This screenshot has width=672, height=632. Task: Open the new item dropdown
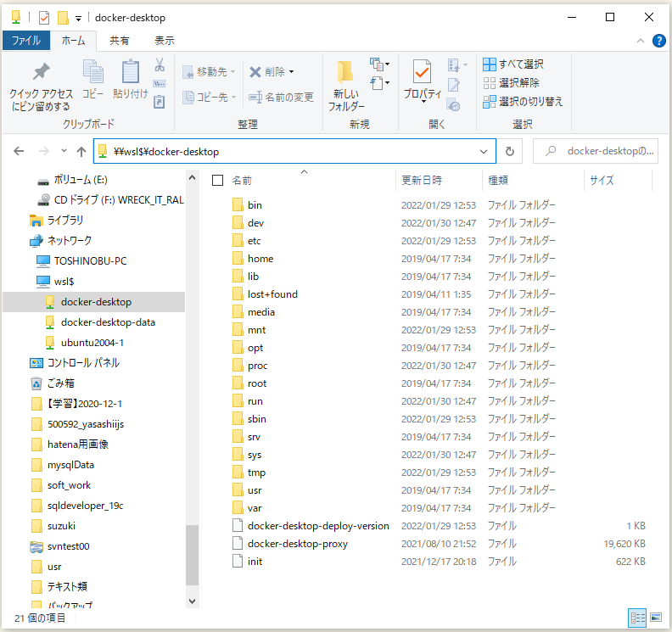click(380, 64)
